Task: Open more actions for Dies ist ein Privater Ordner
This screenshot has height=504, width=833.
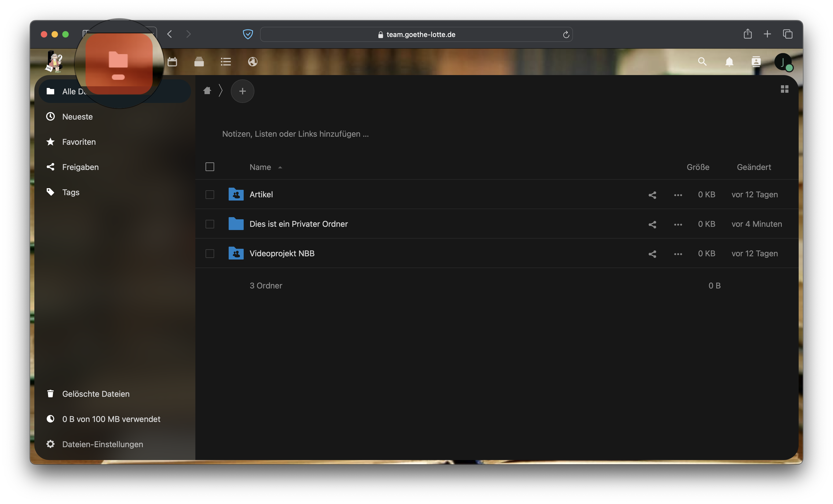Action: coord(678,224)
